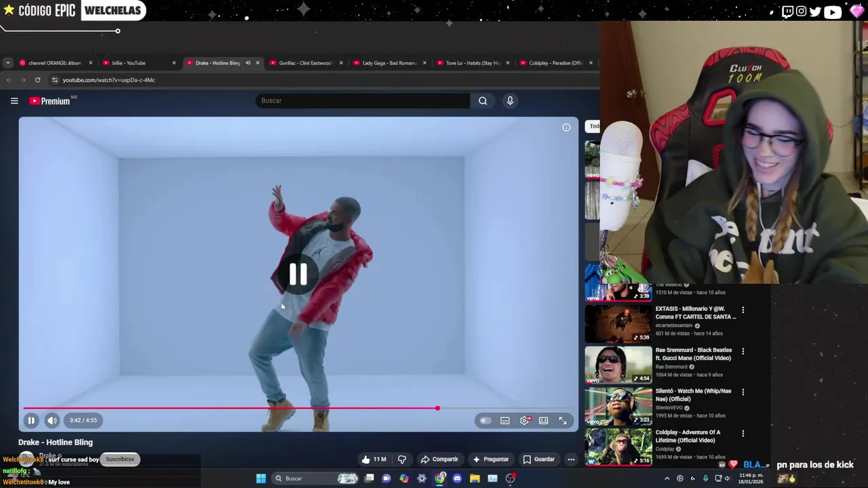This screenshot has height=488, width=868.
Task: Click the Twitch icon in the stream overlay
Action: click(x=787, y=11)
